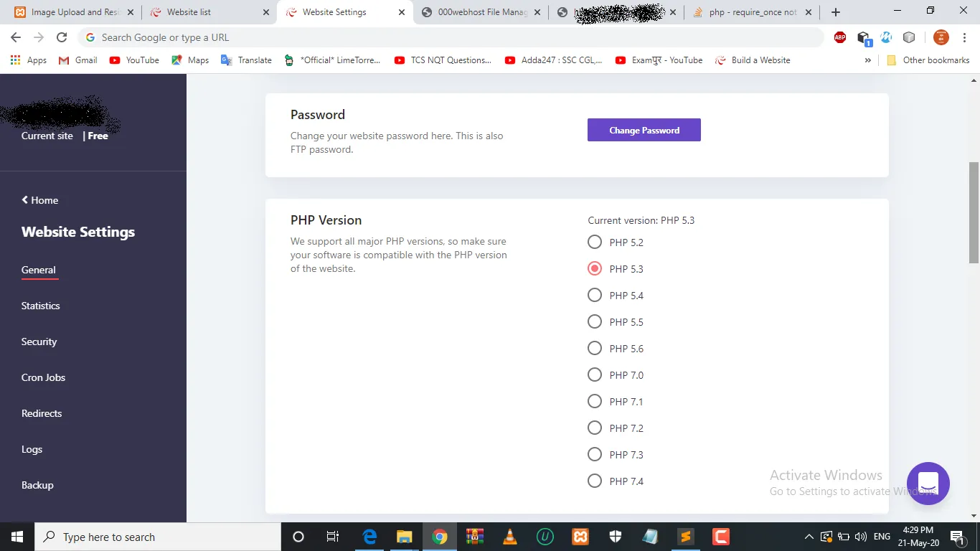Launch VLC media player from taskbar

point(510,537)
